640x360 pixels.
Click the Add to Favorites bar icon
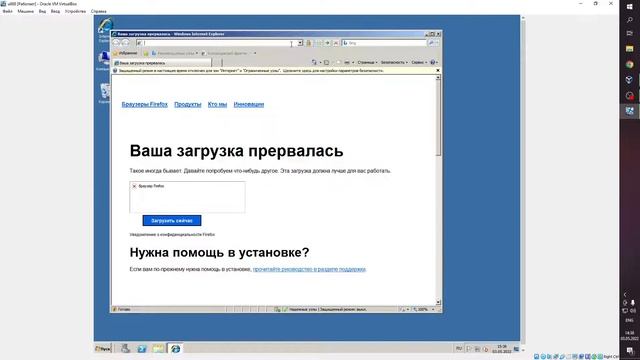[x=146, y=53]
